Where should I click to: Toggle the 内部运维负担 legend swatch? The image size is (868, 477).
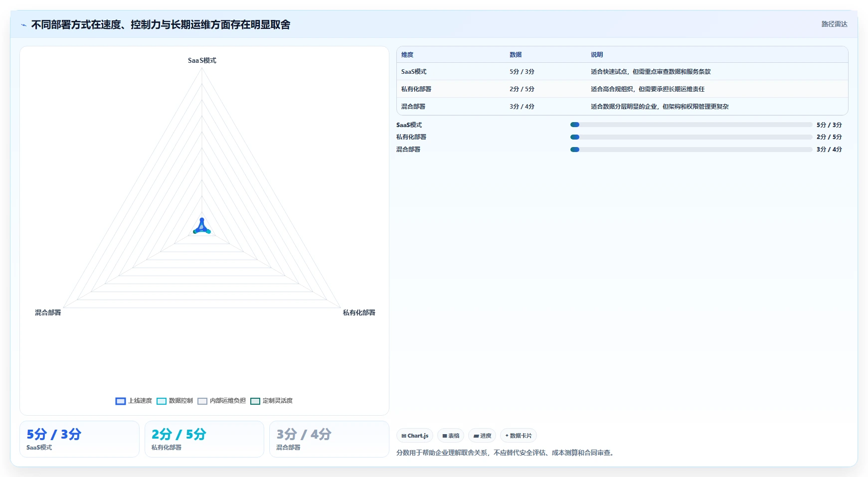pos(202,401)
